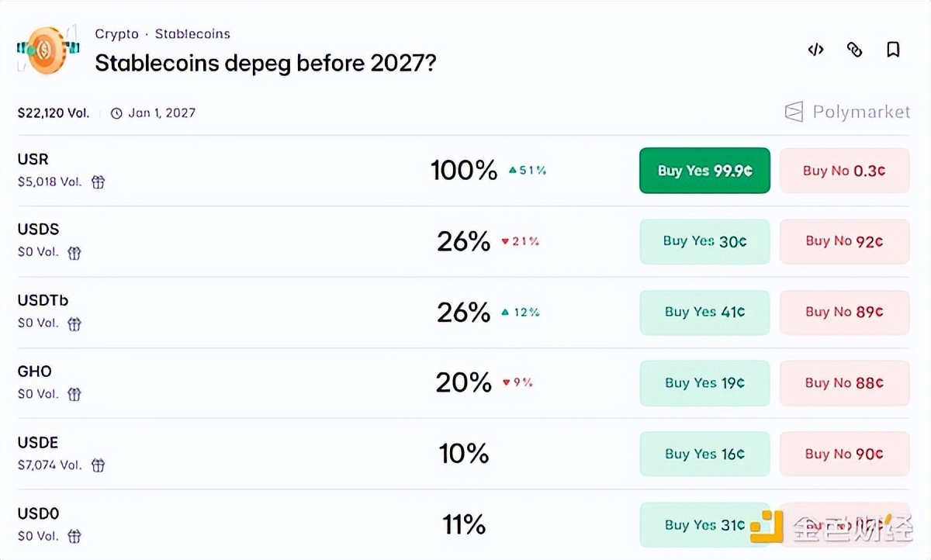Go to the Stablecoins breadcrumb link
This screenshot has width=931, height=560.
192,34
